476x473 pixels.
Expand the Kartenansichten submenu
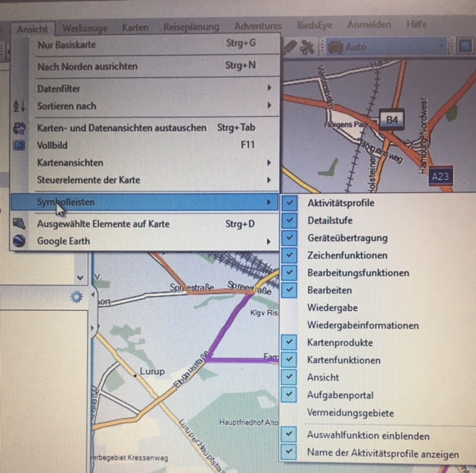click(x=149, y=162)
